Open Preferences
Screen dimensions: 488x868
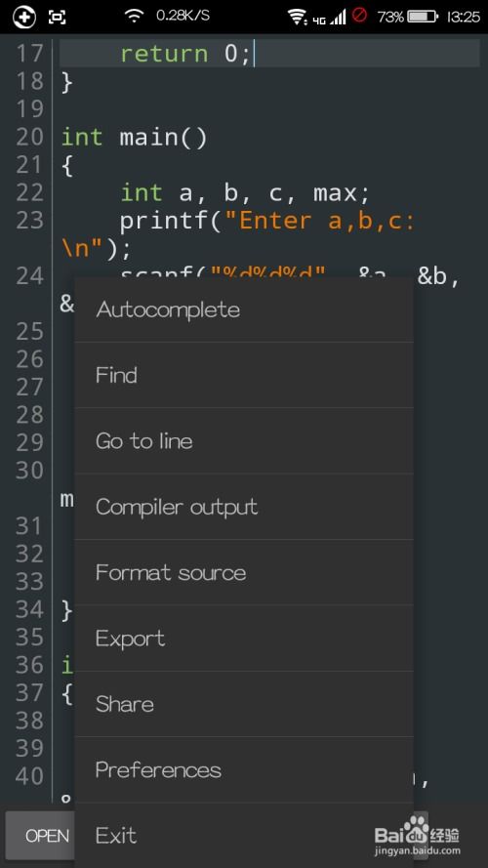coord(244,770)
